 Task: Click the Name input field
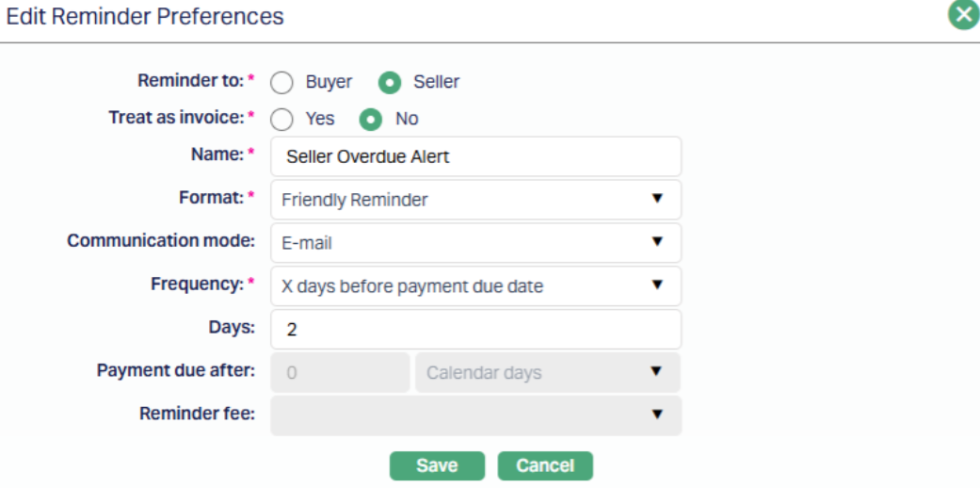coord(475,157)
